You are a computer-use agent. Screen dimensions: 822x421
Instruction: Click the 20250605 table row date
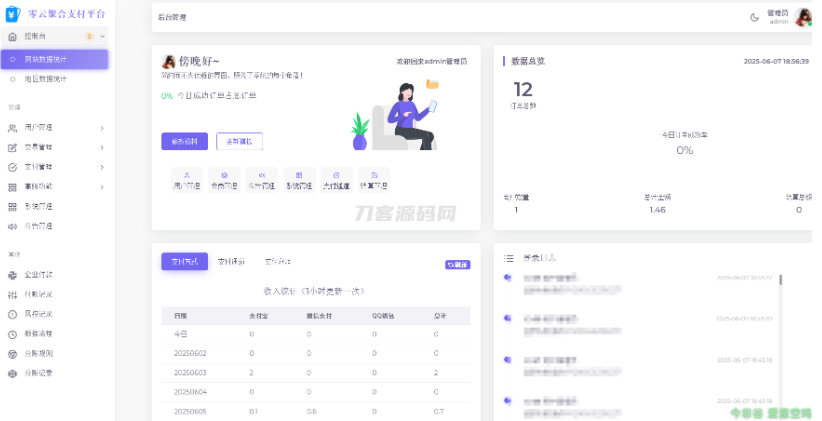click(190, 412)
